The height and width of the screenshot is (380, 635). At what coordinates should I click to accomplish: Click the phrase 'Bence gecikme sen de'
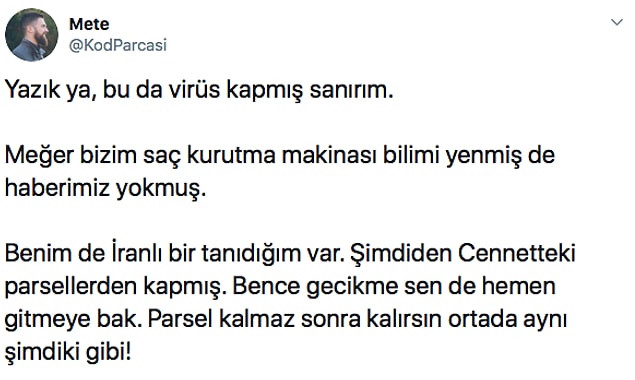pos(355,287)
